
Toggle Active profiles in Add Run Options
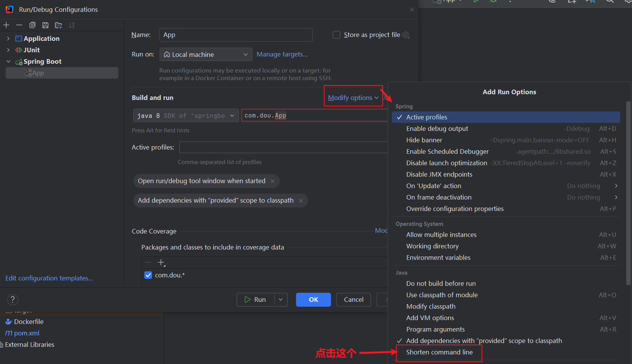[427, 117]
